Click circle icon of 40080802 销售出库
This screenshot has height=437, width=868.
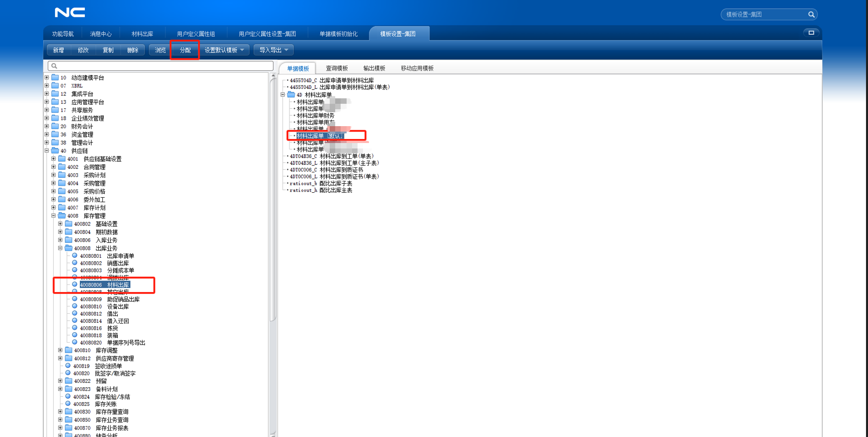(x=74, y=263)
